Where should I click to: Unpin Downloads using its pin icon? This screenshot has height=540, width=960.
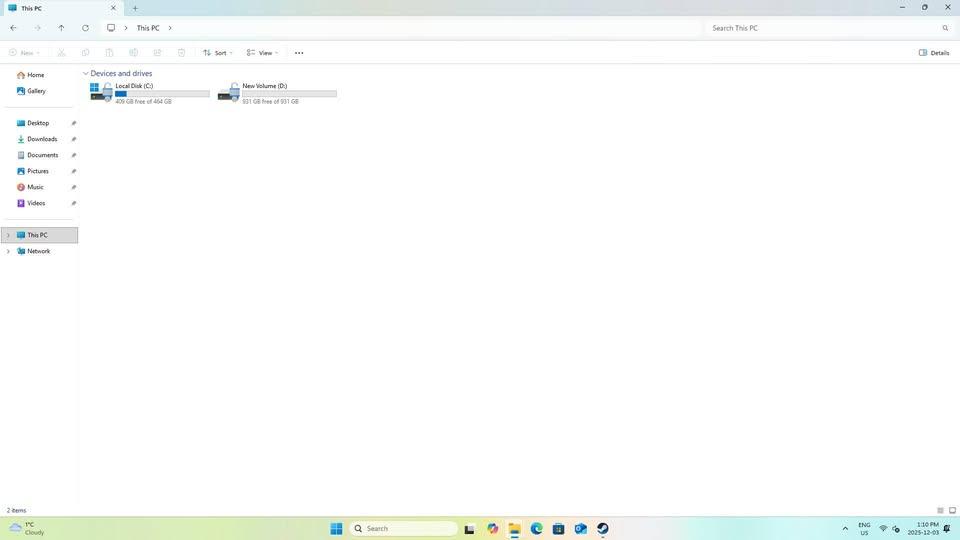(73, 139)
